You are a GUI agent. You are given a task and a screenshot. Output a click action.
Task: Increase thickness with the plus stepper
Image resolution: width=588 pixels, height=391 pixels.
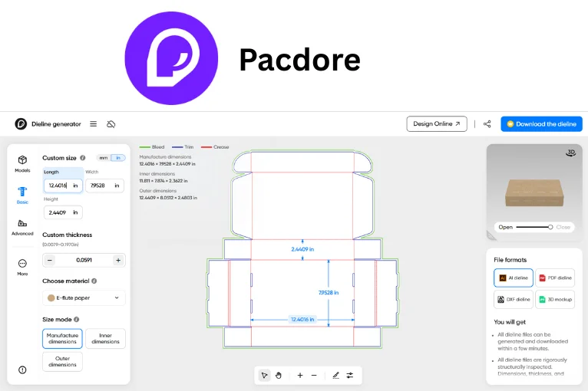pos(117,260)
